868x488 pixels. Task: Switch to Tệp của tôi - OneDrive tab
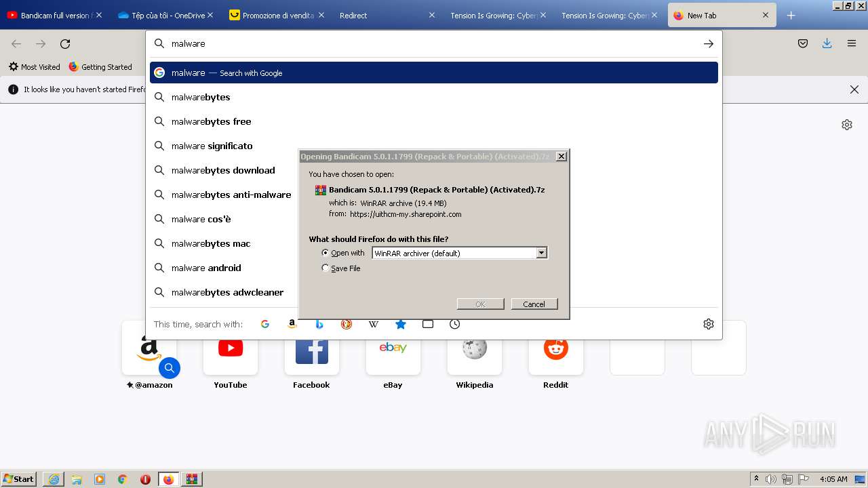click(x=165, y=15)
